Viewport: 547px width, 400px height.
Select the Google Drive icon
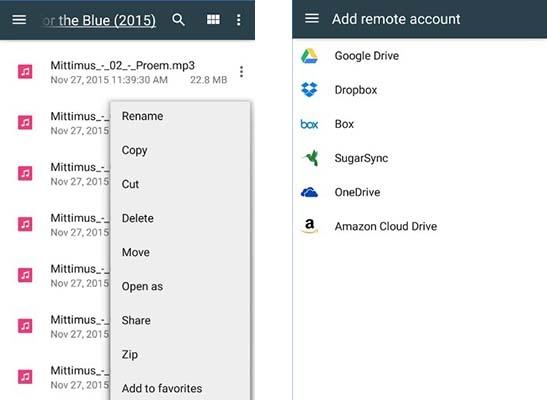309,56
